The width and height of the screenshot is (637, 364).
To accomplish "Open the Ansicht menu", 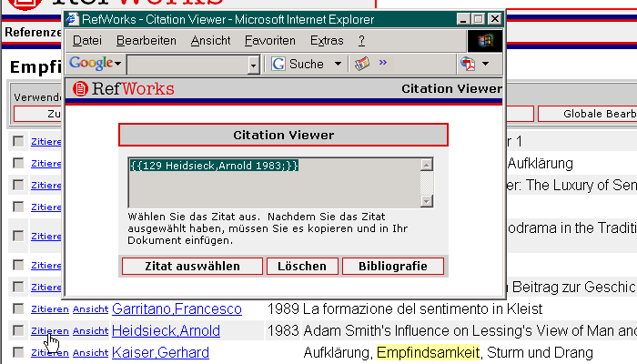I will tap(210, 41).
